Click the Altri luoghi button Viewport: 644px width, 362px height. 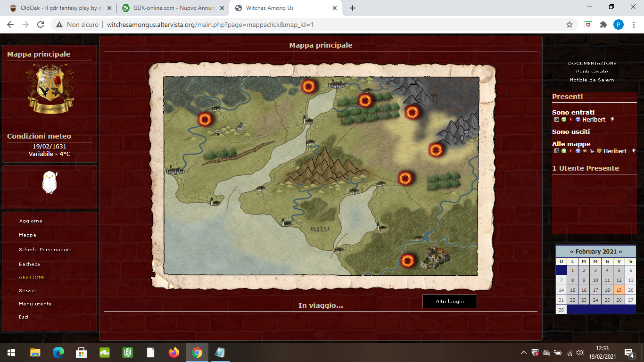pos(450,301)
